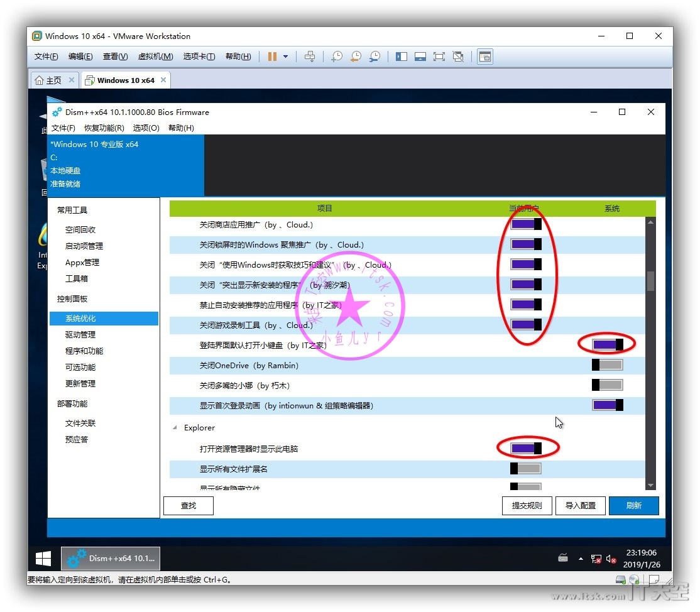Viewport: 700px width, 612px height.
Task: Close the 主页 home tab
Action: [72, 80]
